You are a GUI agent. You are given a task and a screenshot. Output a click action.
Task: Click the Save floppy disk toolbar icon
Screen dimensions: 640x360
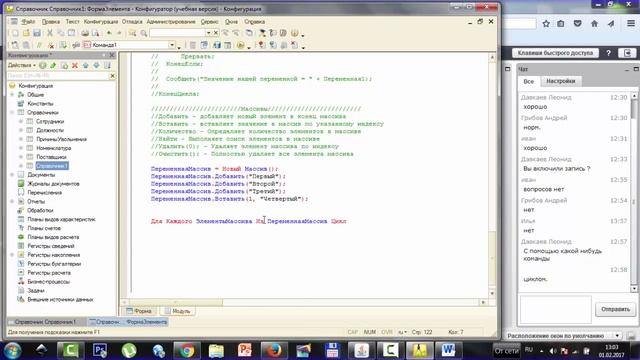37,33
